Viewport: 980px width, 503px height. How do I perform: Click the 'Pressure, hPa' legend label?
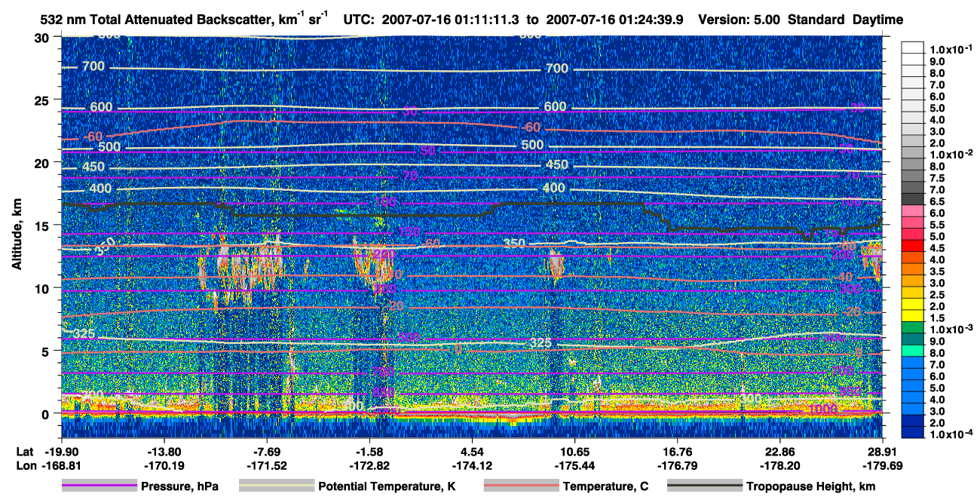coord(179,487)
